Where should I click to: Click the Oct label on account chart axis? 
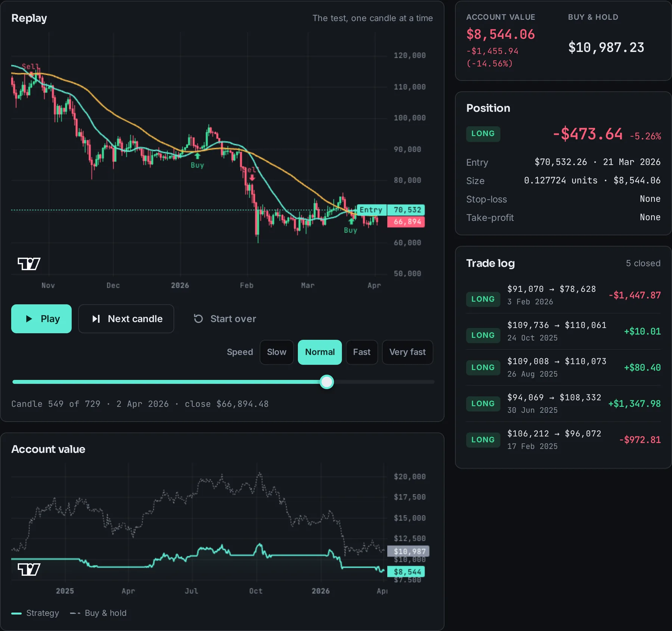coord(256,591)
